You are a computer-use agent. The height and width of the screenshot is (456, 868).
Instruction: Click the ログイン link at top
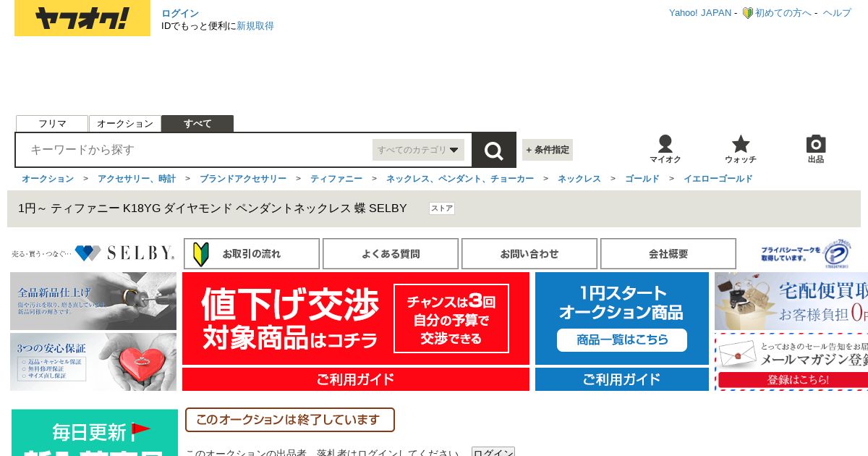pos(180,13)
